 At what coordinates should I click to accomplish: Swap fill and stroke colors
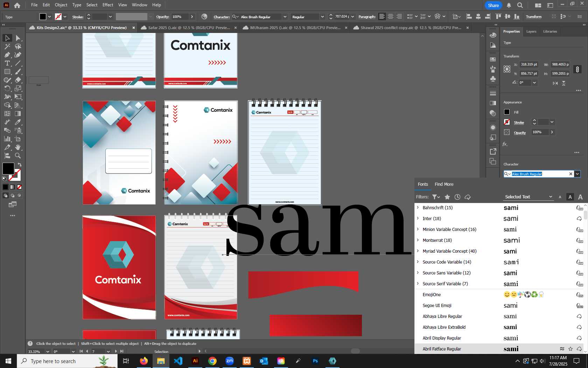point(20,164)
